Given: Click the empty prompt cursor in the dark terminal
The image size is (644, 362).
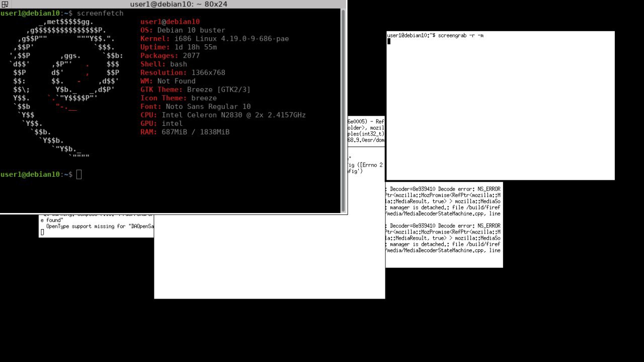Looking at the screenshot, I should coord(79,174).
